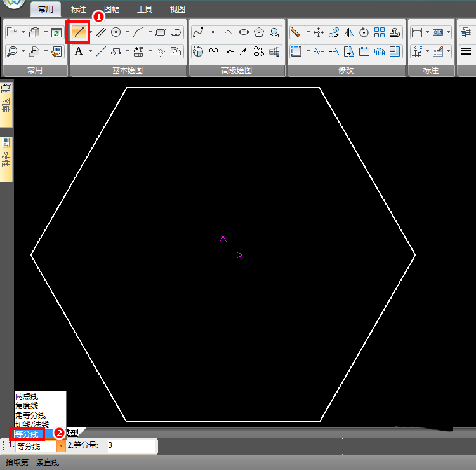
Task: Select the Polygon tool
Action: click(x=259, y=32)
